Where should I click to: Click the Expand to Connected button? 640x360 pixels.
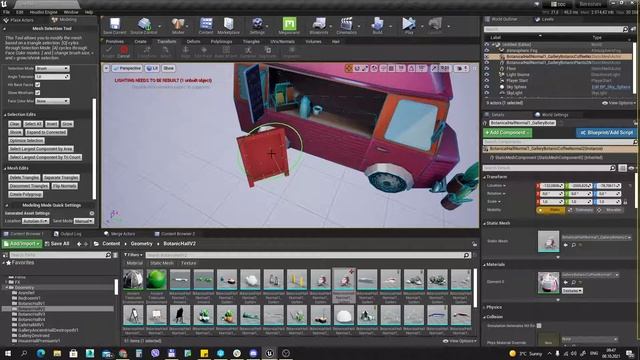(46, 132)
